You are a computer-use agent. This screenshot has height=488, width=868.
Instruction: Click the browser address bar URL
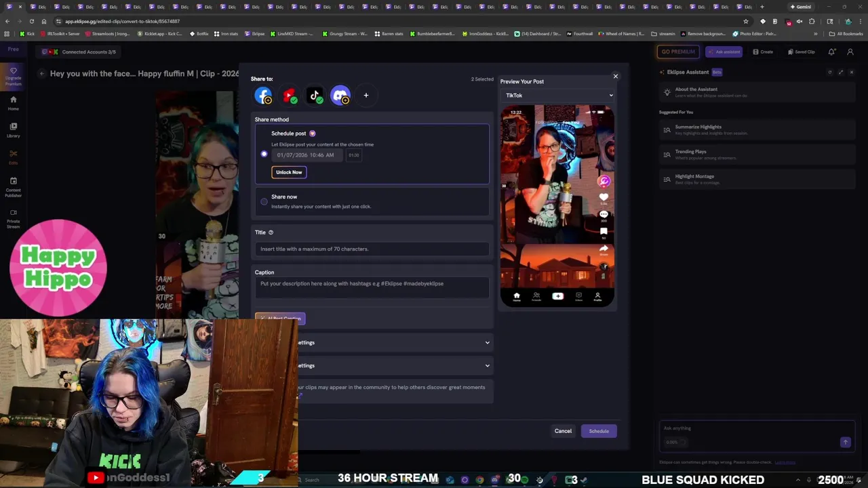pyautogui.click(x=122, y=21)
